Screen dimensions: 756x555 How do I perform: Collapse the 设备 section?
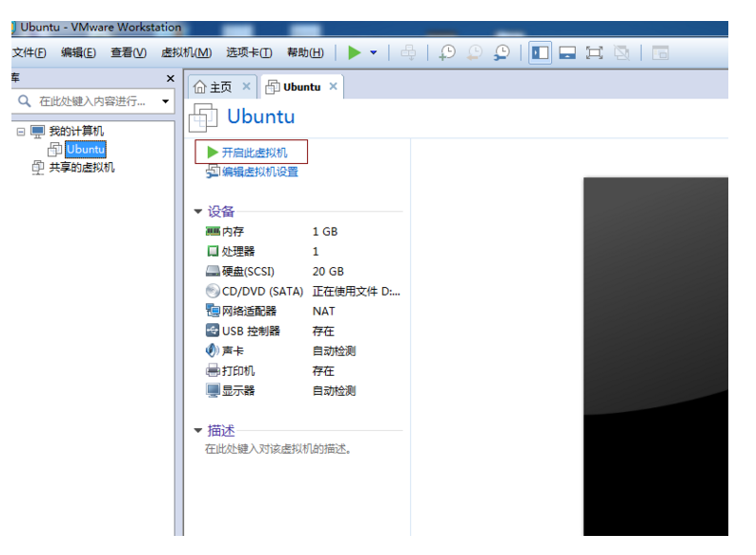pyautogui.click(x=197, y=211)
